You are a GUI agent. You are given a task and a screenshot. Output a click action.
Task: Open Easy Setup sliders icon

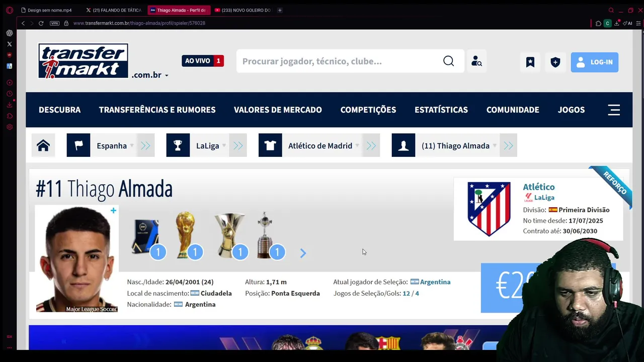[x=639, y=23]
